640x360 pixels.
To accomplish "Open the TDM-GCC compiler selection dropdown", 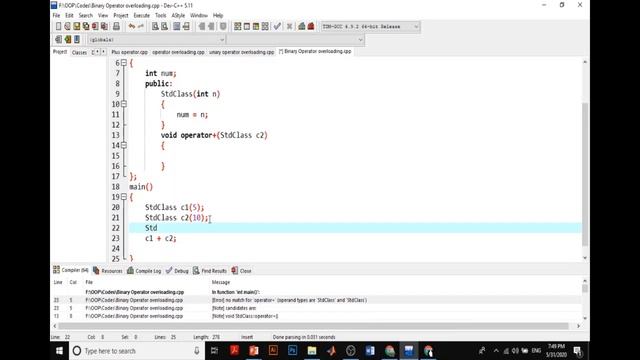I will 416,27.
